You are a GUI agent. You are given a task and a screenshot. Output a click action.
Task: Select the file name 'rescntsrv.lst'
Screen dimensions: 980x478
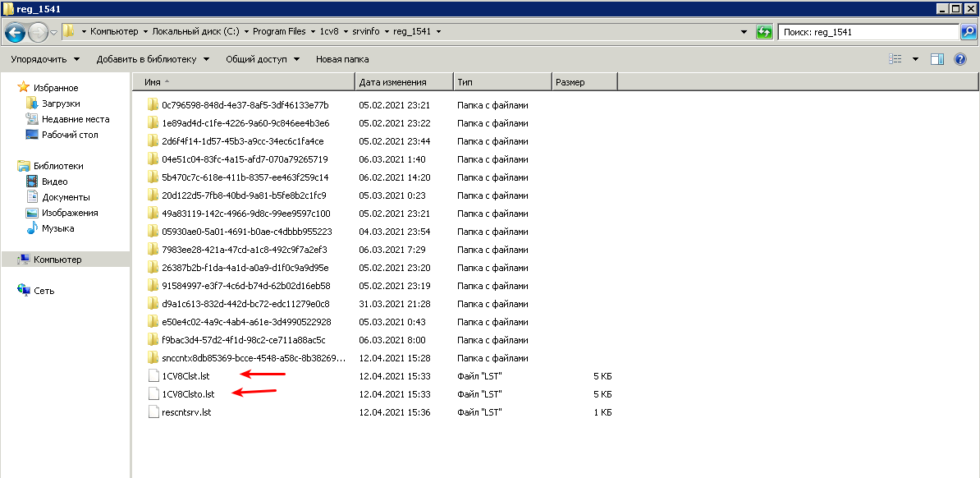click(186, 413)
